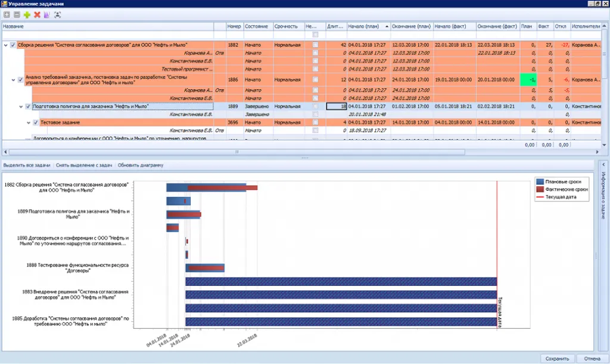Click 'Обновить диаграмму' link
Image resolution: width=610 pixels, height=364 pixels.
pyautogui.click(x=140, y=165)
